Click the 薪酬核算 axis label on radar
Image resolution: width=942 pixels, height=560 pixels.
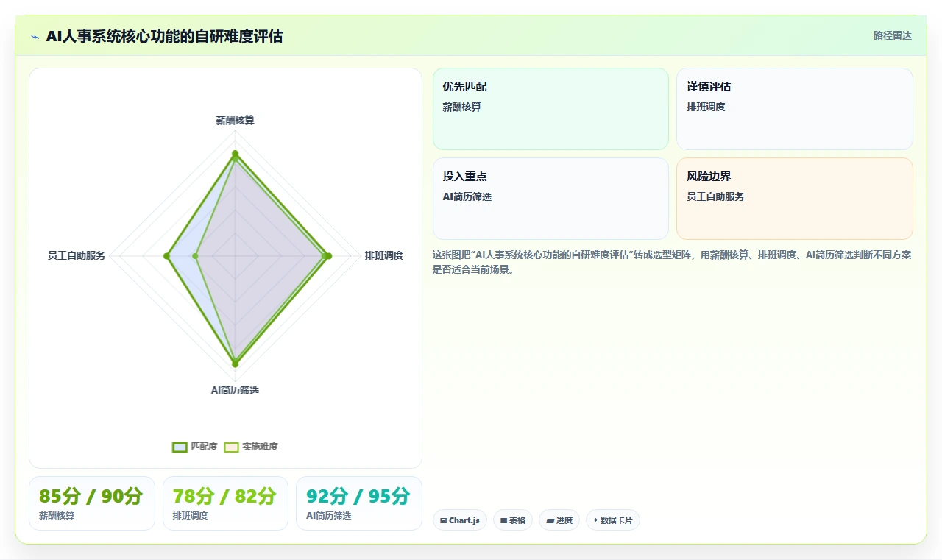coord(235,120)
